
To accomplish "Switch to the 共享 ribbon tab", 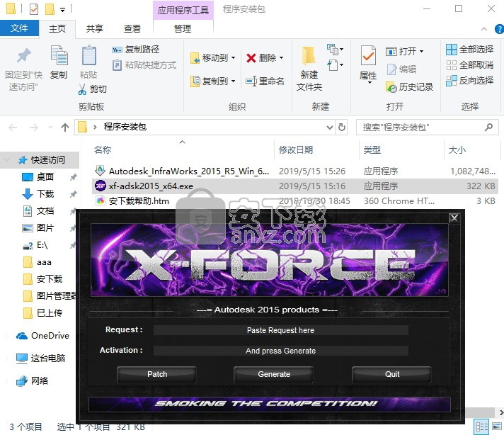I will coord(95,28).
